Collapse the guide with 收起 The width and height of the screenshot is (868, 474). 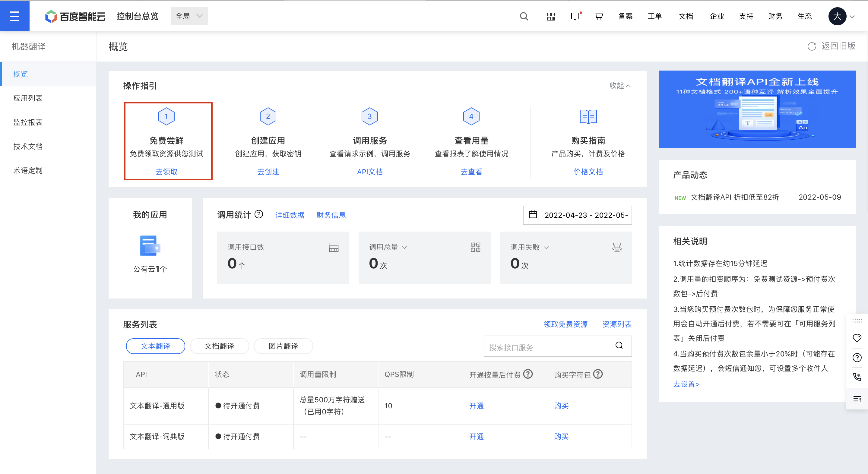point(620,86)
